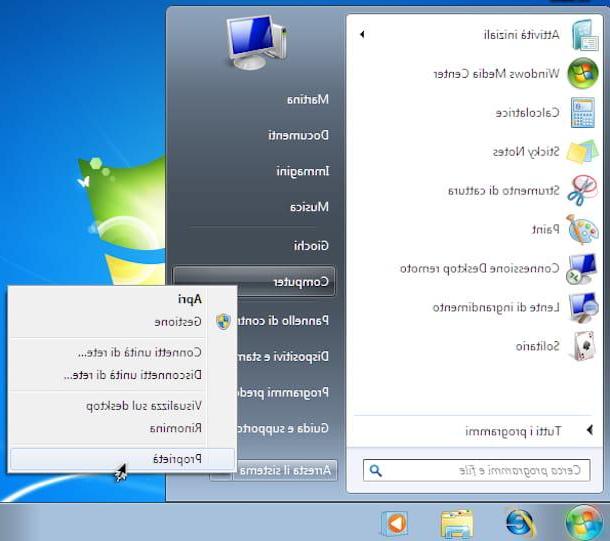The image size is (610, 541).
Task: Open Paint using the palette icon
Action: [582, 229]
